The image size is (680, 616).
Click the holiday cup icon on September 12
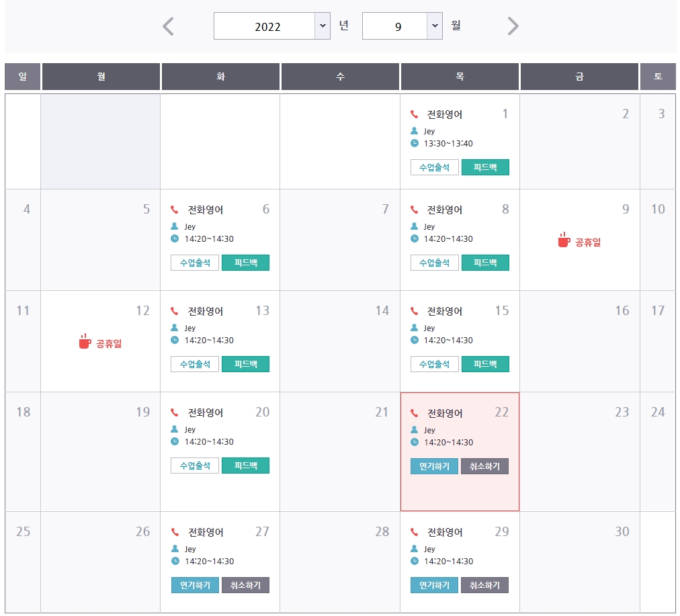pos(85,341)
